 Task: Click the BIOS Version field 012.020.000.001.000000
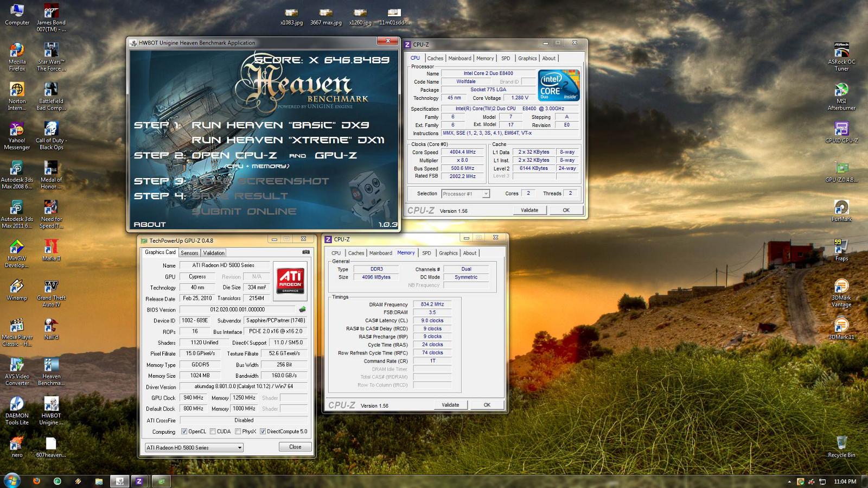point(238,309)
